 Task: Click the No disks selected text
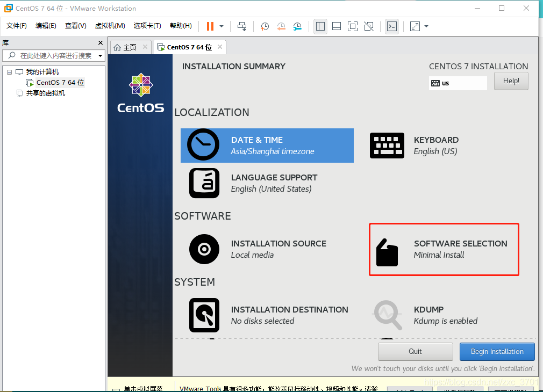[262, 321]
